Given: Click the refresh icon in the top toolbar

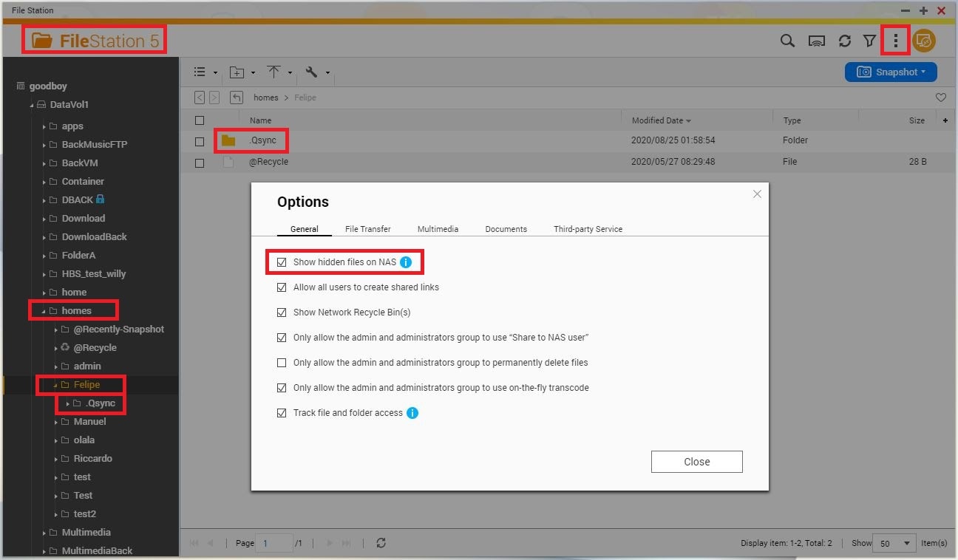Looking at the screenshot, I should (x=844, y=41).
